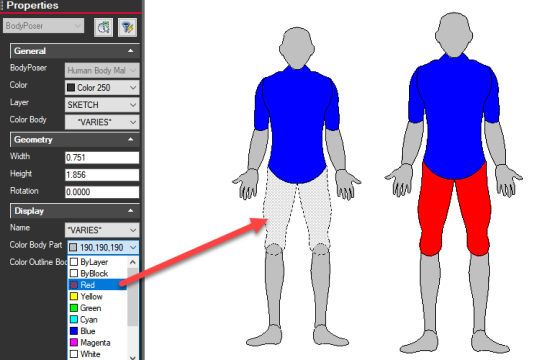This screenshot has height=360, width=538.
Task: Click the Layer property label
Action: pos(19,103)
